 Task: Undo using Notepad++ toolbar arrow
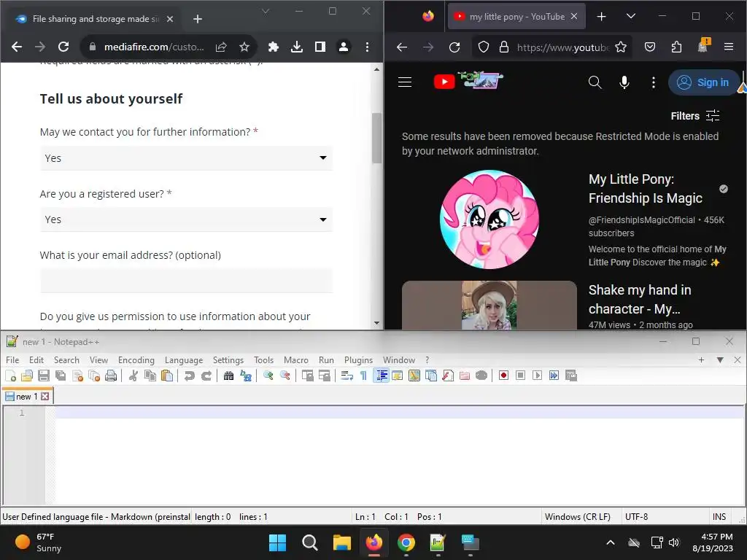[190, 376]
